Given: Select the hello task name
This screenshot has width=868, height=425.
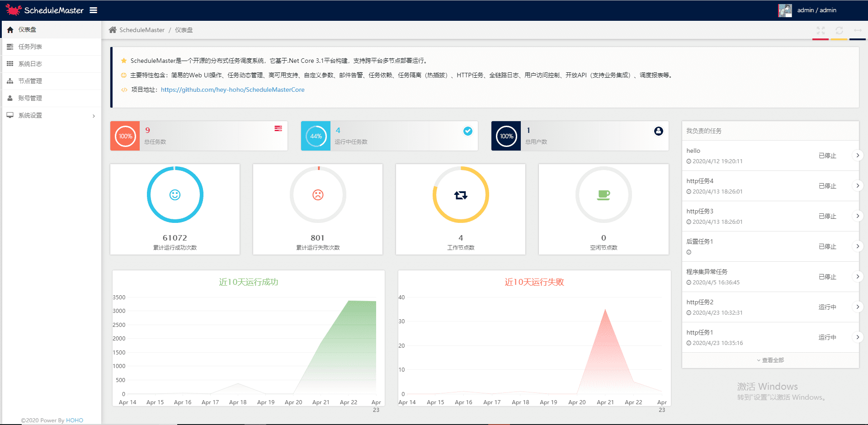Looking at the screenshot, I should [693, 151].
